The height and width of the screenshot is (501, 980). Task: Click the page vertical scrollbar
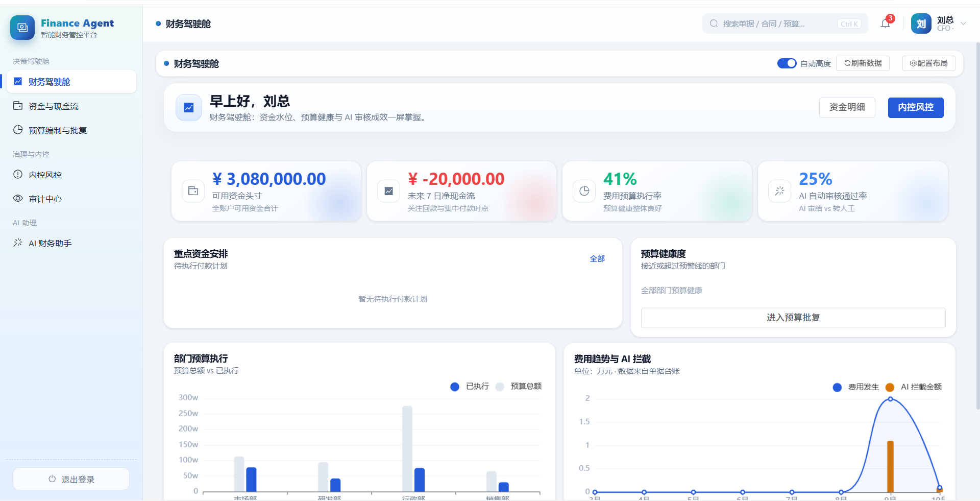coord(977,225)
